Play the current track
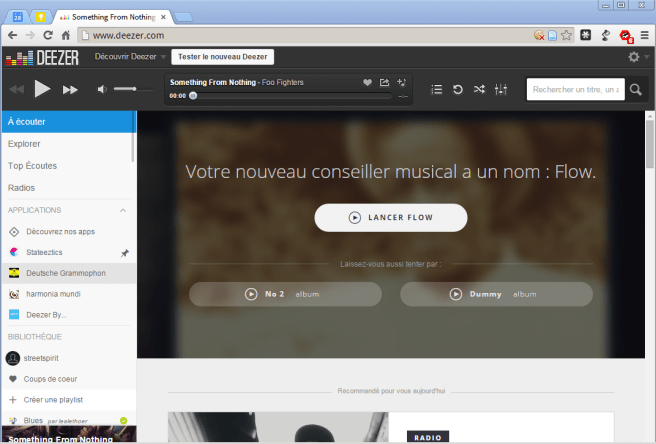 pos(42,89)
